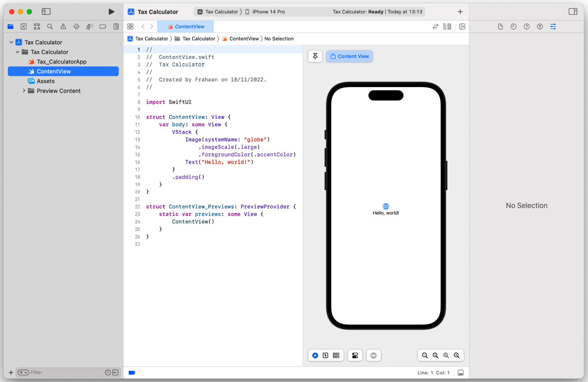Open the Find navigator
This screenshot has width=588, height=382.
click(x=50, y=26)
